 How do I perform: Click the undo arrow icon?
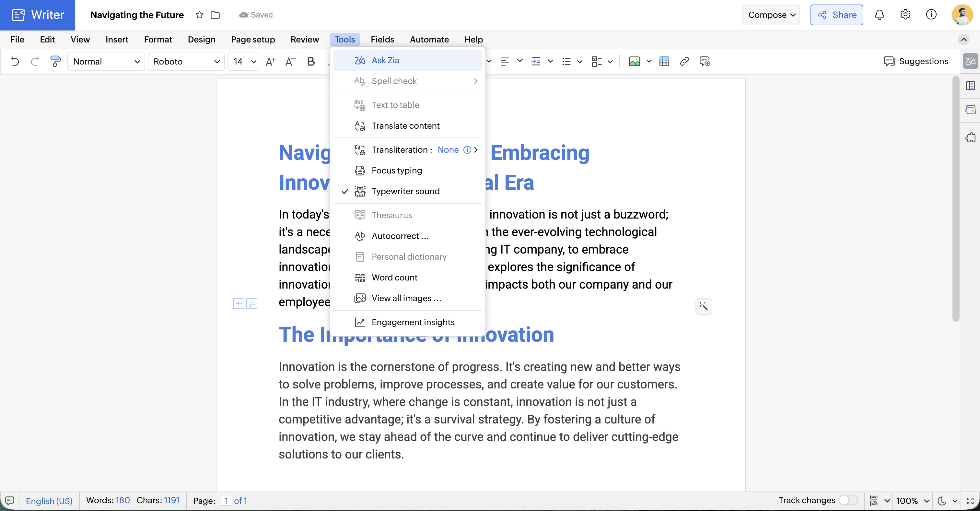tap(15, 61)
